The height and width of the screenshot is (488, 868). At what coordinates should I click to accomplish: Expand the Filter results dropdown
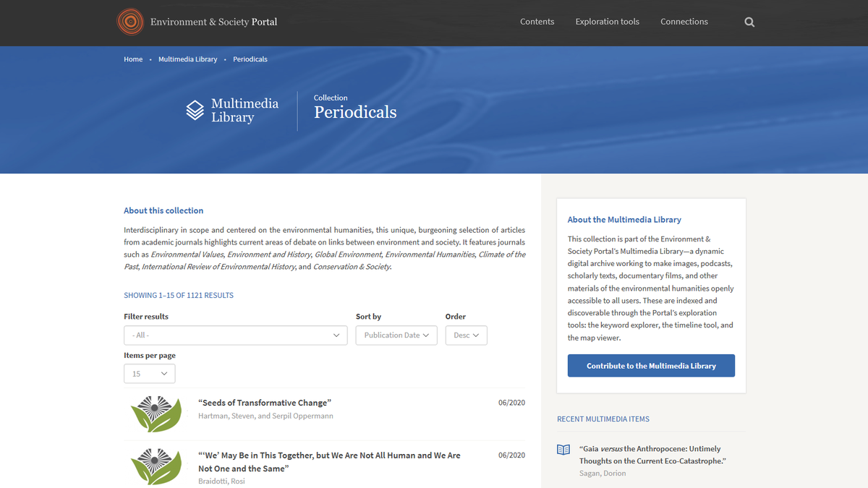click(236, 335)
